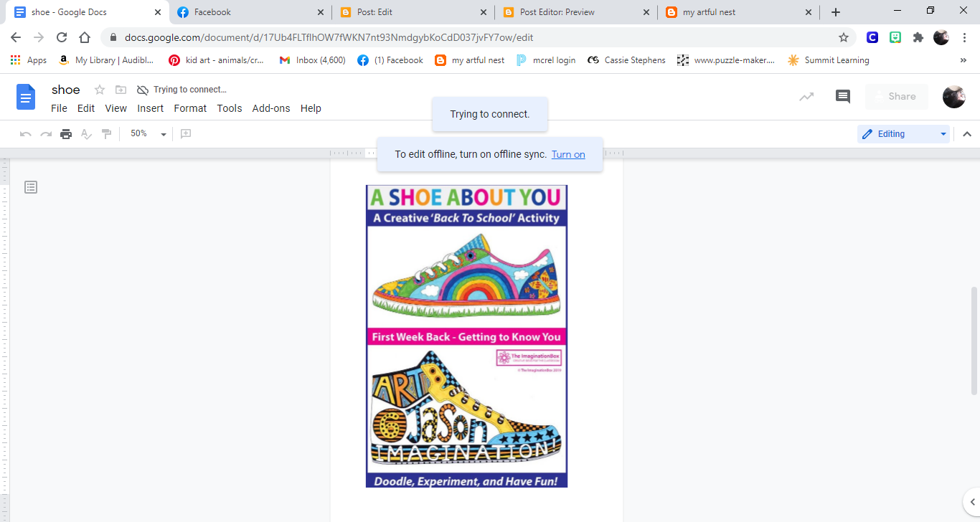Open the green extension icon
Screen dimensions: 980x522
895,37
